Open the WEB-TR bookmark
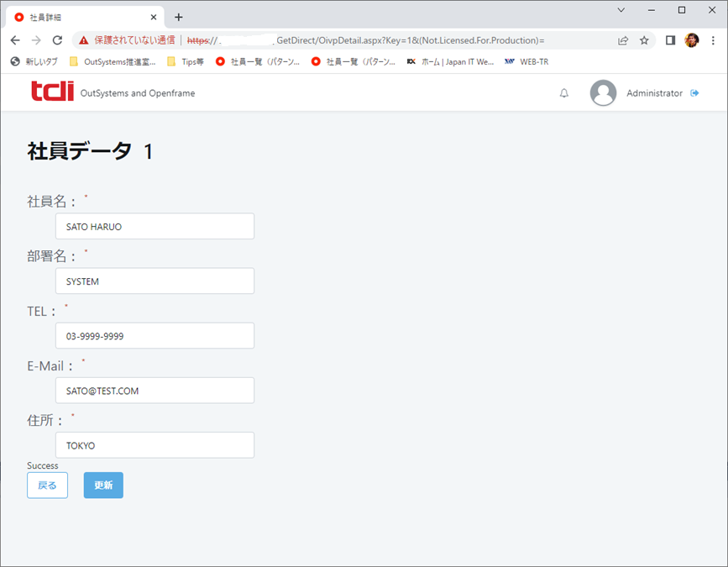728x567 pixels. (526, 61)
